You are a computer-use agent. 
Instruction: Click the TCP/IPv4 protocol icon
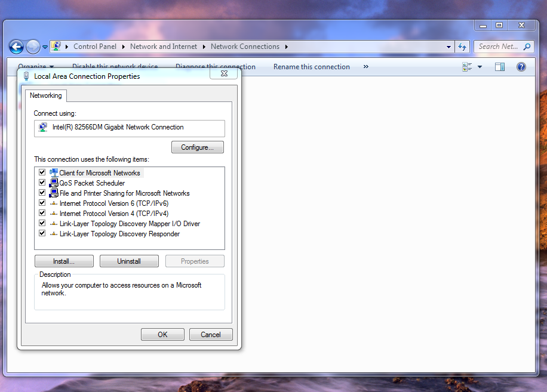tap(54, 213)
